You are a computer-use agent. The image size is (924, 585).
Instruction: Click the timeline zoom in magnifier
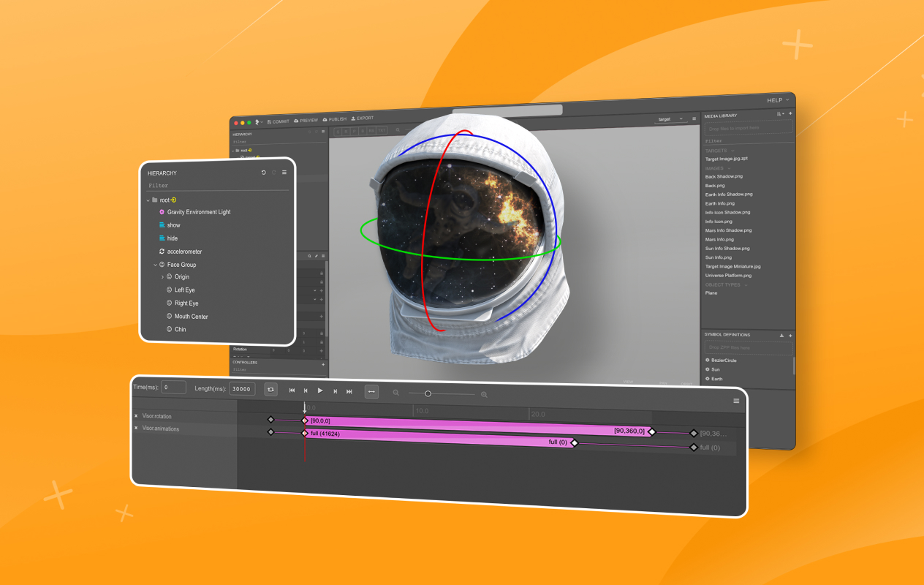[x=484, y=395]
